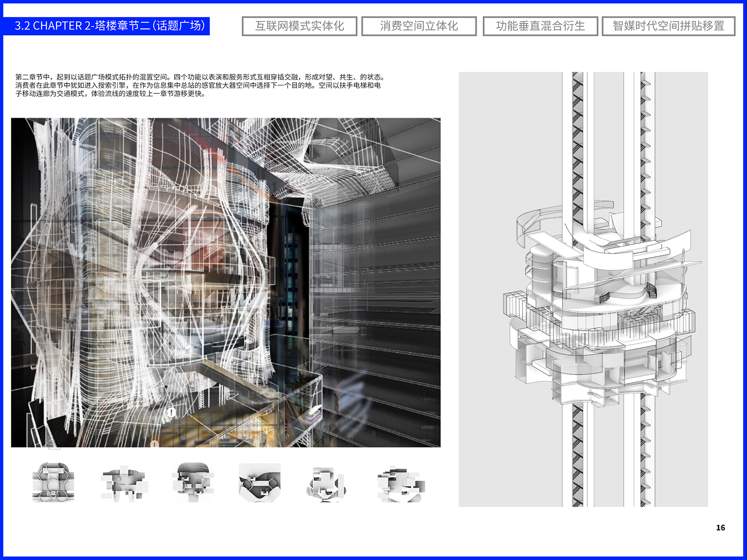Pick the third small floor plan model thumbnail
The width and height of the screenshot is (747, 560).
click(x=193, y=482)
